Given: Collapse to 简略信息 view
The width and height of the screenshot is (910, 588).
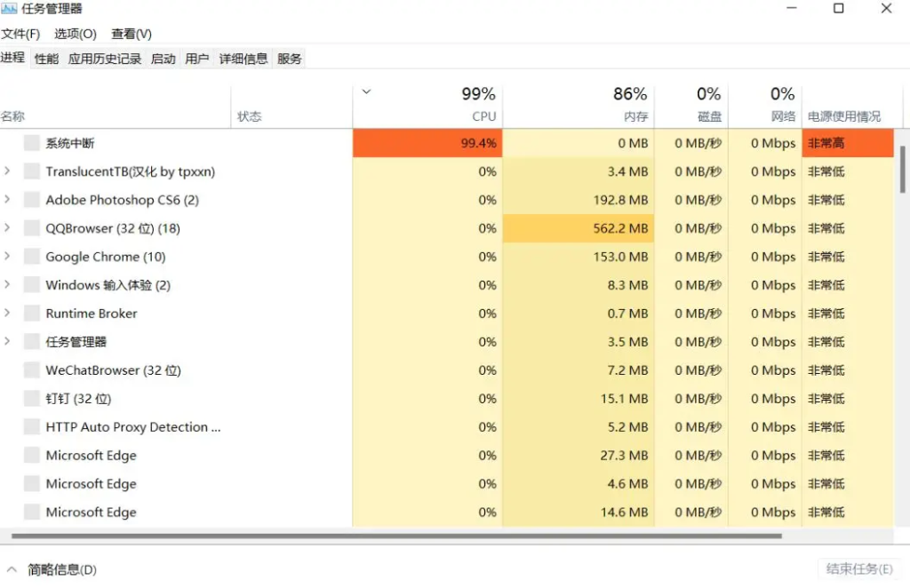Looking at the screenshot, I should 51,569.
